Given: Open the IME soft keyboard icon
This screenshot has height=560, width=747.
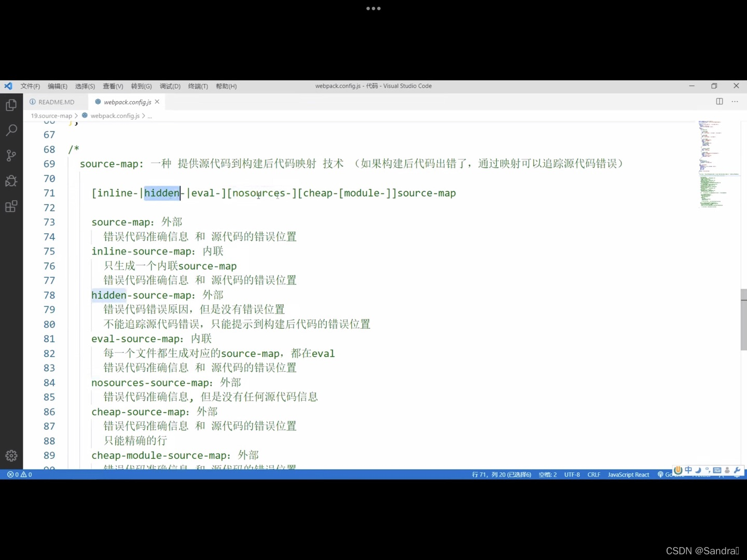Looking at the screenshot, I should (x=717, y=470).
